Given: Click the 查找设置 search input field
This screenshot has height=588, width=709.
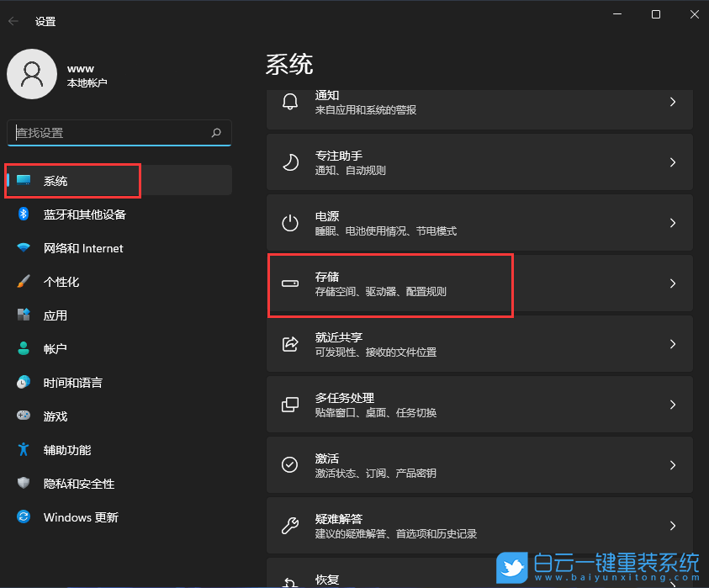Looking at the screenshot, I should [118, 133].
